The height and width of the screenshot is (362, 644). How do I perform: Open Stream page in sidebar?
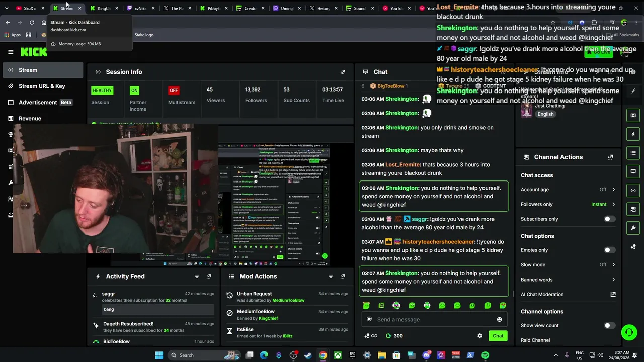(42, 70)
